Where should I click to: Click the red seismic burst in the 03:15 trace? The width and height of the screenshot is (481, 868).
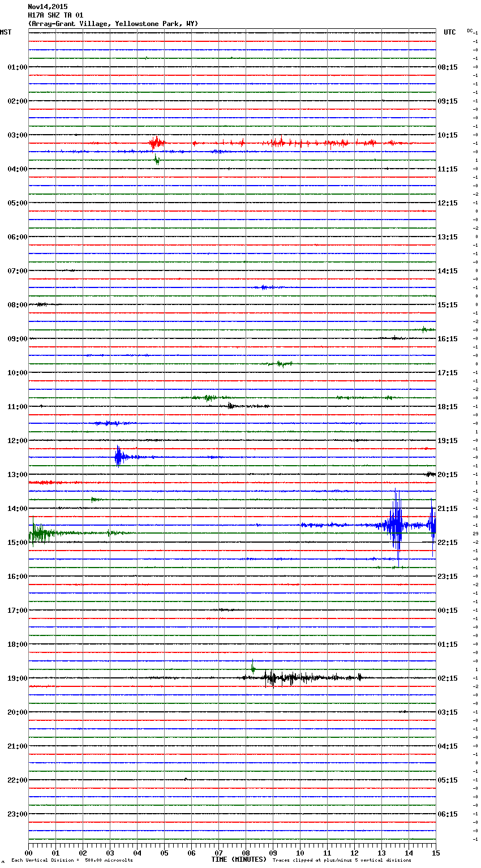click(x=156, y=143)
